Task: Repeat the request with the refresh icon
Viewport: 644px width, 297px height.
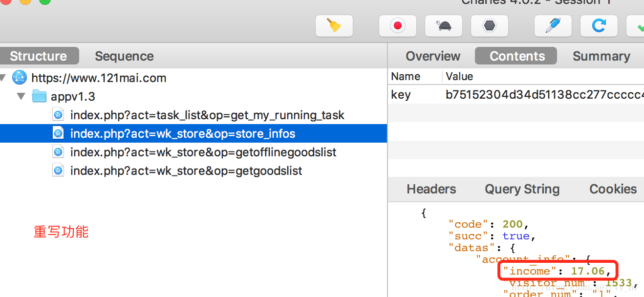Action: [x=599, y=25]
